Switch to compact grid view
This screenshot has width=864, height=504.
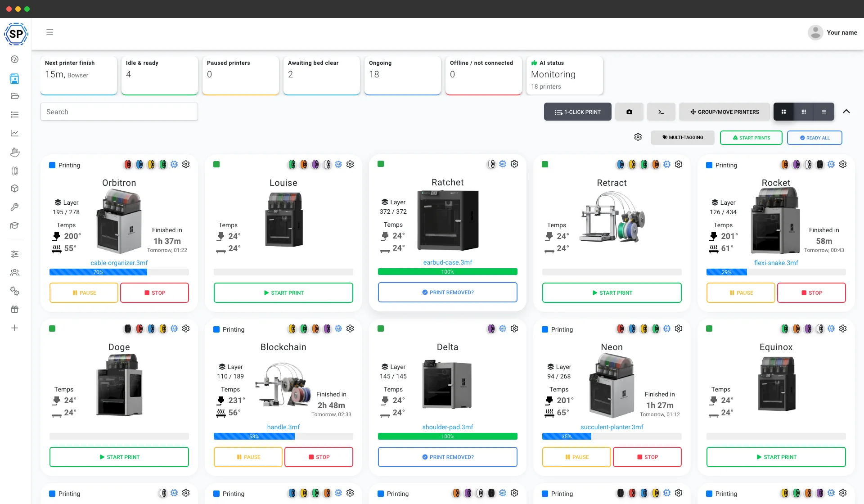(804, 112)
